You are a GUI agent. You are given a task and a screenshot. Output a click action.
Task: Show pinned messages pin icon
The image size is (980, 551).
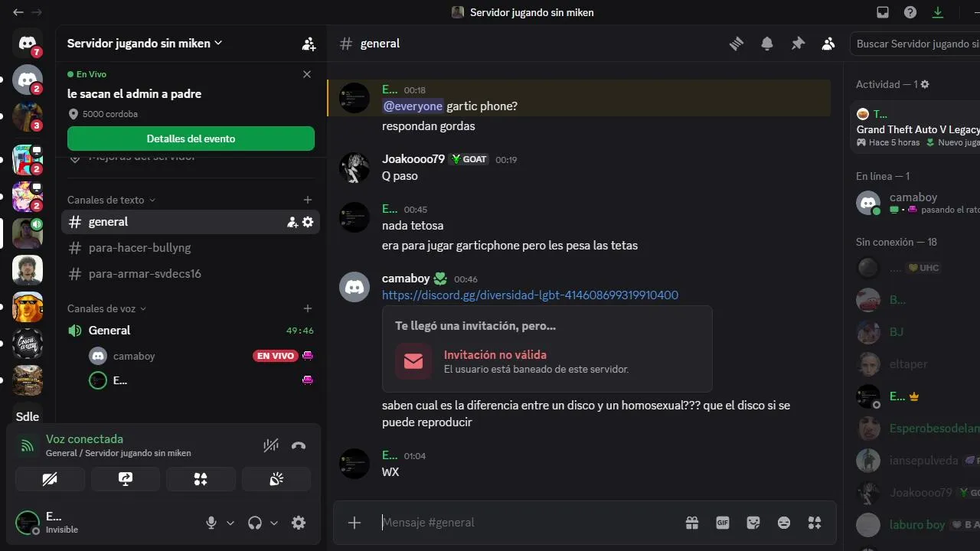(x=798, y=44)
